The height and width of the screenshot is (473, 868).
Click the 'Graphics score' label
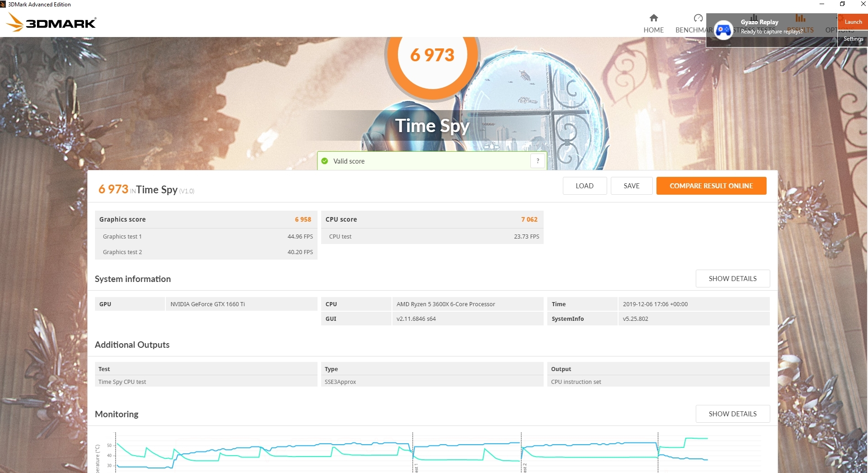(122, 219)
